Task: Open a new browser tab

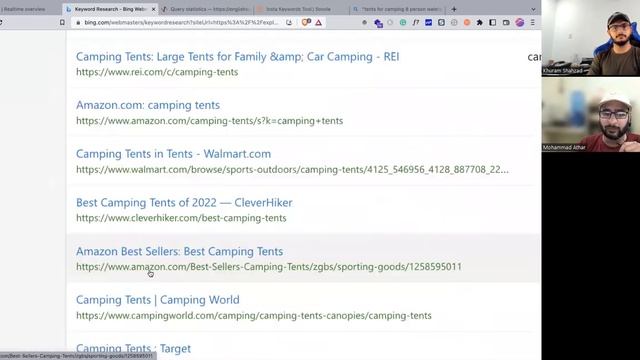Action: point(454,9)
